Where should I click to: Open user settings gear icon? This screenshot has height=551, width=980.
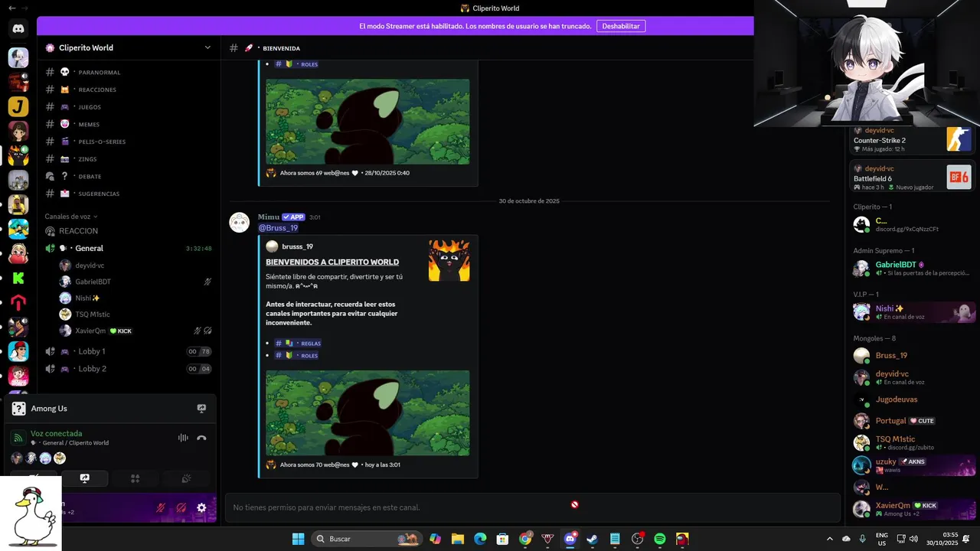(x=201, y=507)
